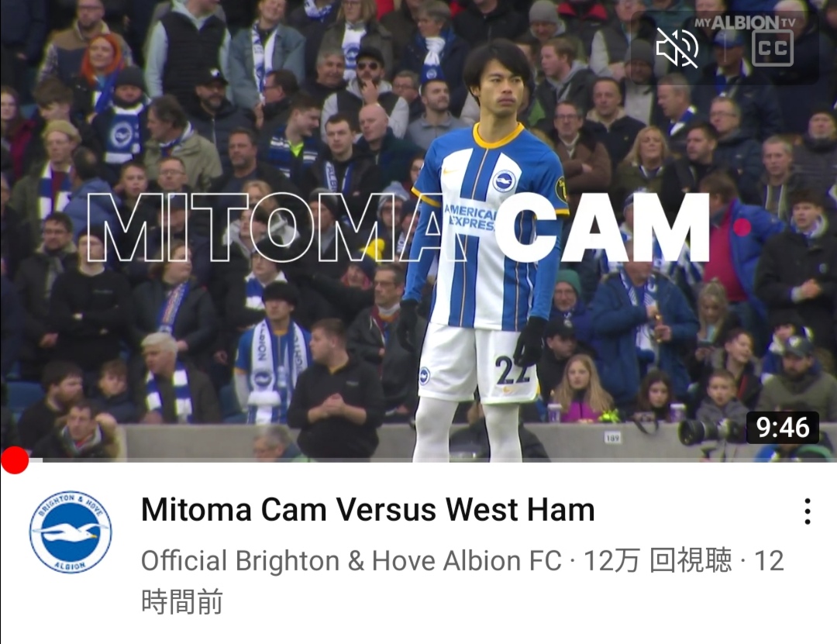Click the camera lens near the 189 sign

click(695, 432)
